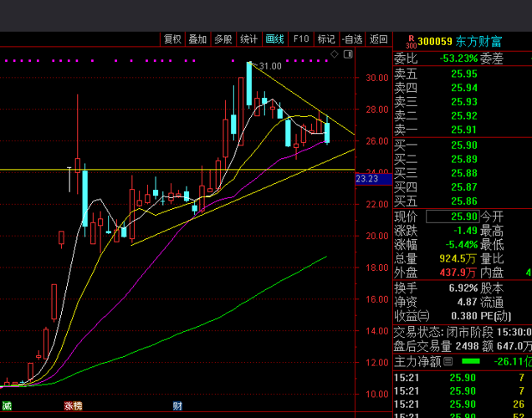Click the blue 财 marker on the timeline
532x418 pixels.
pyautogui.click(x=177, y=405)
